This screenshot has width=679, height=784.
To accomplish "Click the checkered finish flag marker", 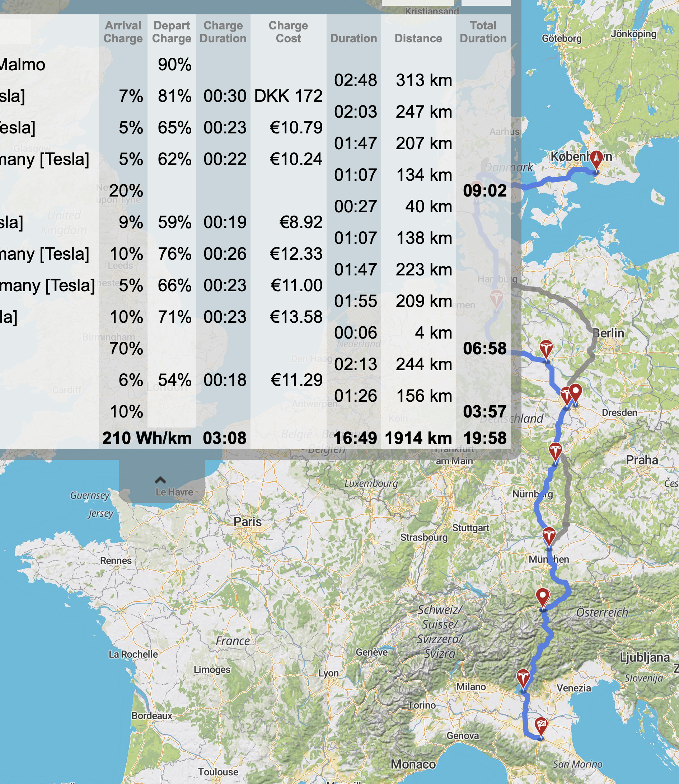I will pos(541,727).
